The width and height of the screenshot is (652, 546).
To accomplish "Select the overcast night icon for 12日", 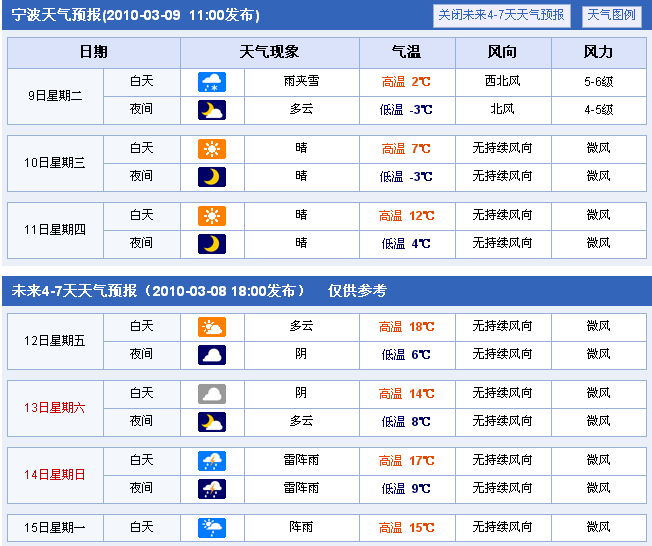I will (212, 355).
